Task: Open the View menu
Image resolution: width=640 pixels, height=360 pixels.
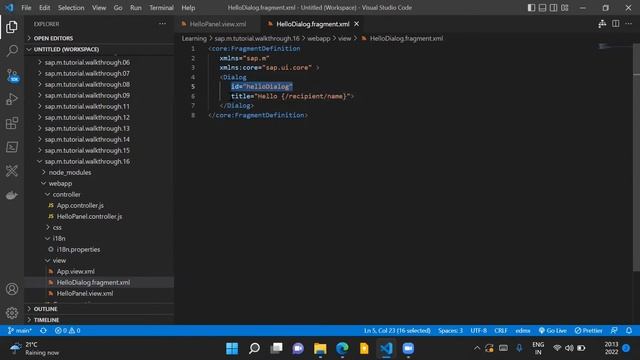Action: [99, 8]
